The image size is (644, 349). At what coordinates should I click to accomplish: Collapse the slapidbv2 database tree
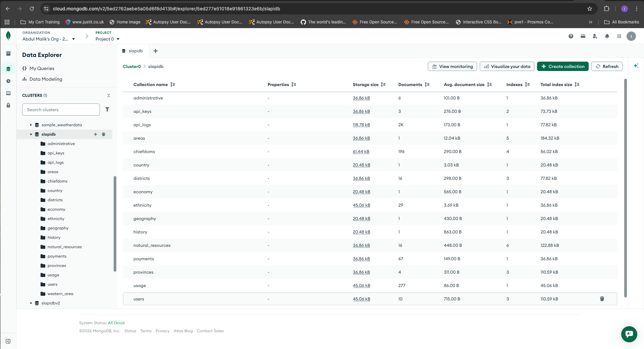click(x=31, y=303)
